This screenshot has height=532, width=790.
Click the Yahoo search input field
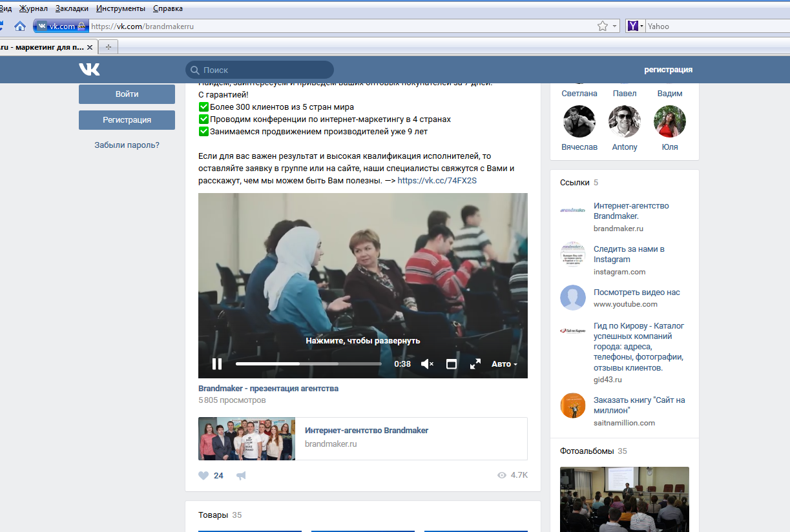tap(717, 26)
